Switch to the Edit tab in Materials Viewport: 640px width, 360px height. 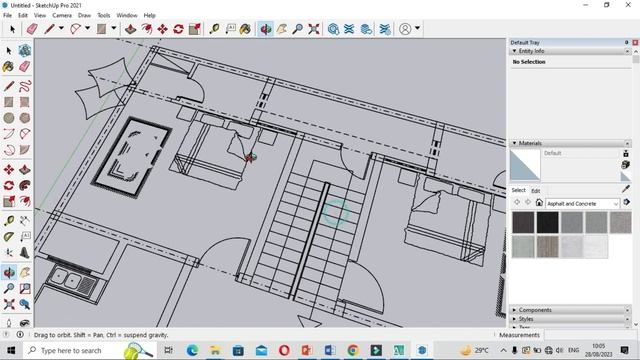point(536,191)
